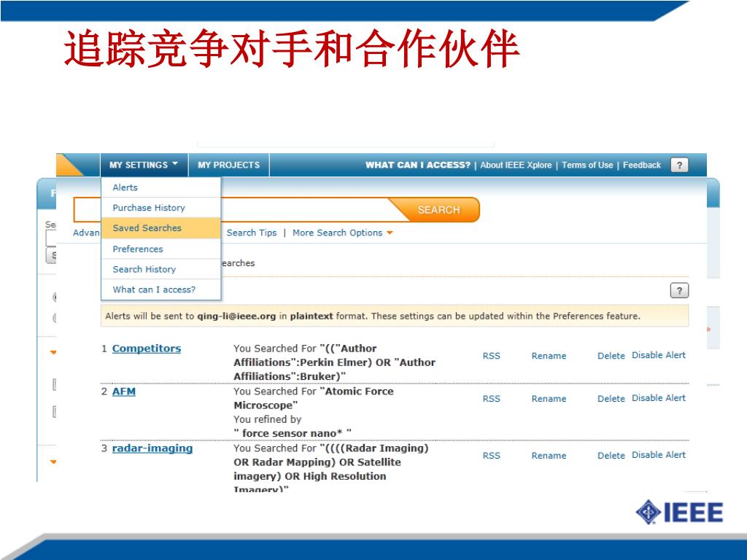This screenshot has height=560, width=747.
Task: Select 'What can I access?' menu entry
Action: coord(161,289)
